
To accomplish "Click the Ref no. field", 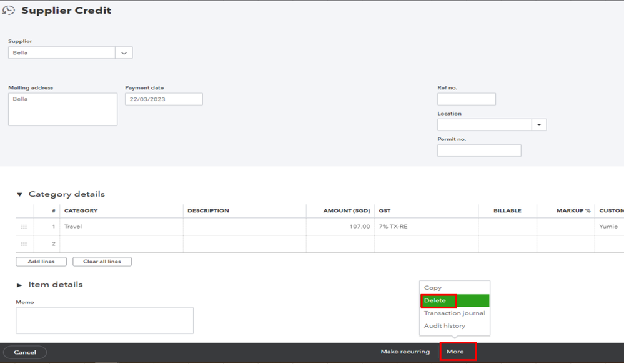I will 467,99.
